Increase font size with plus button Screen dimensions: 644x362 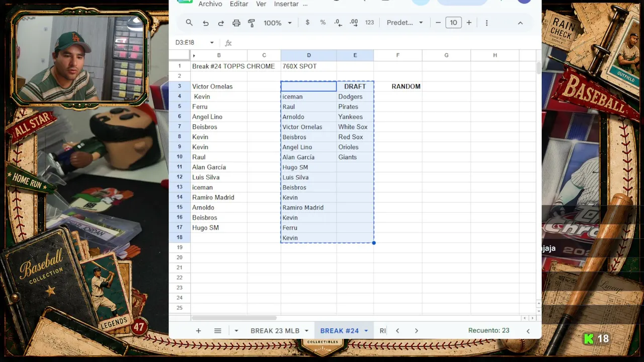point(469,23)
